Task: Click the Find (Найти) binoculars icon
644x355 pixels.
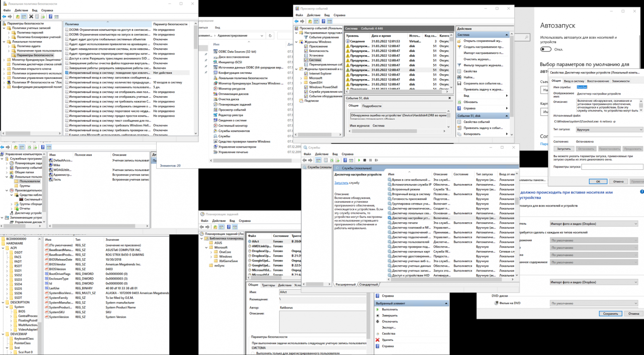Action: [459, 77]
